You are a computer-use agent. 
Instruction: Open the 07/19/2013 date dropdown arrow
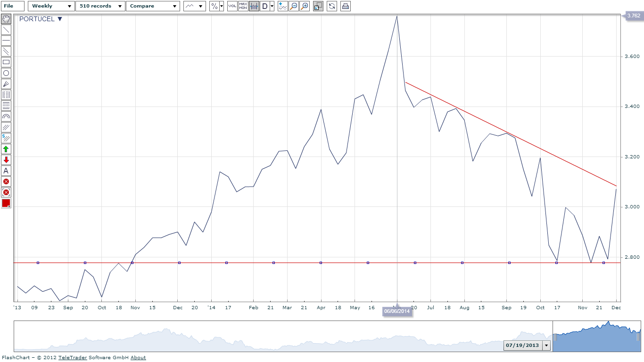tap(546, 346)
